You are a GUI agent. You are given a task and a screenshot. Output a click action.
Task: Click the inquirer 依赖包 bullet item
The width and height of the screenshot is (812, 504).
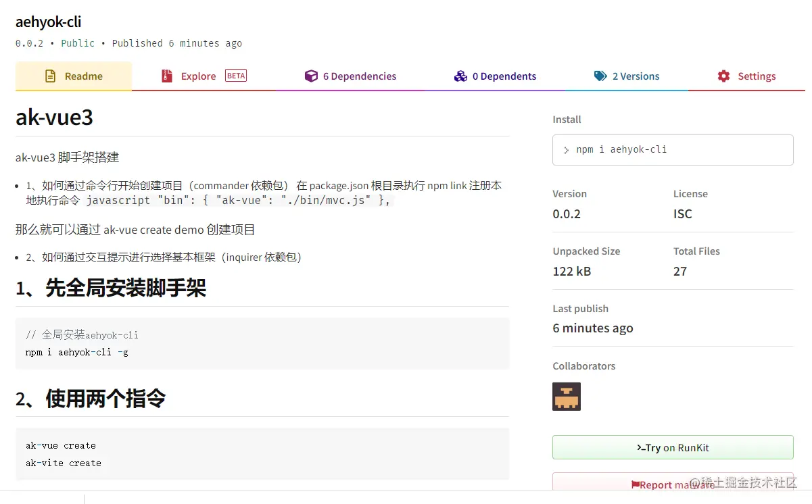[164, 257]
